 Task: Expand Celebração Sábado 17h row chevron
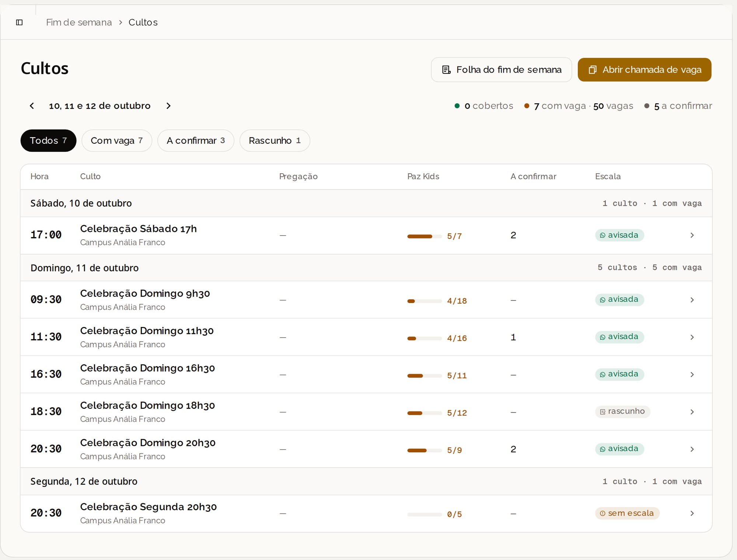tap(692, 235)
